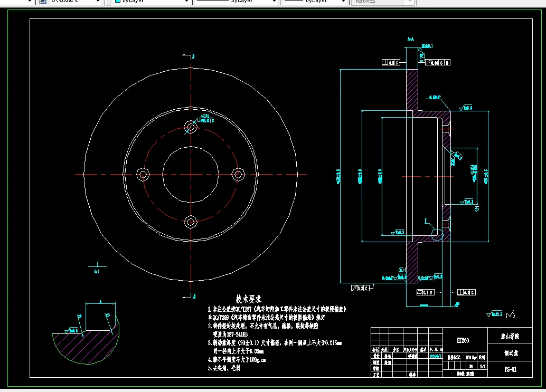
Task: Click the hardness note 硬度为187-241HB
Action: (x=230, y=334)
